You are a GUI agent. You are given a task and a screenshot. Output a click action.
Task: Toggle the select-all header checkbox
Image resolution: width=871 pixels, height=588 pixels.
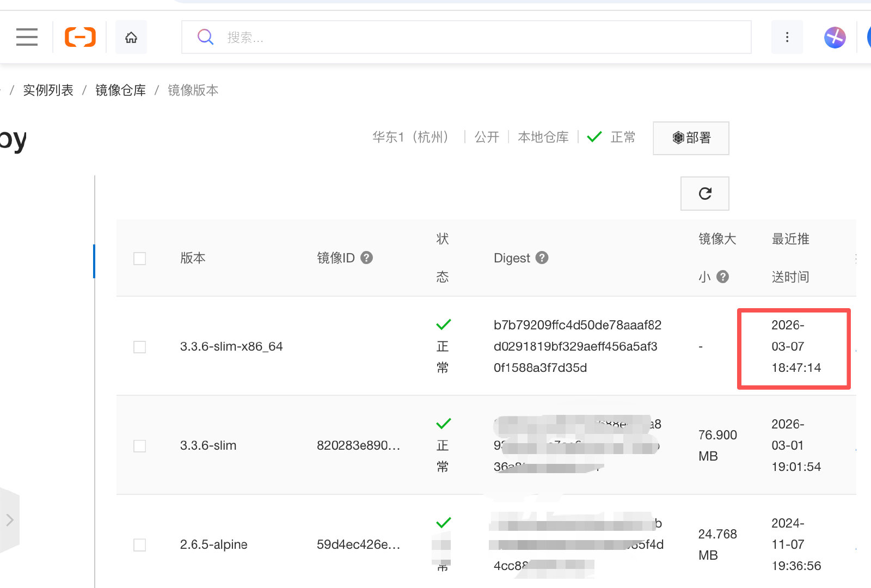140,258
